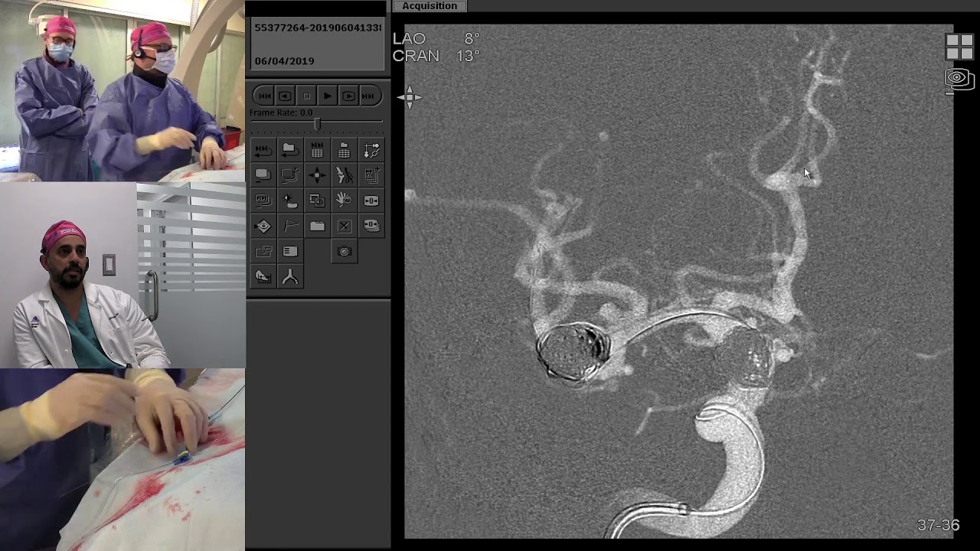The image size is (980, 551).
Task: Open the plain folder icon
Action: [x=317, y=226]
